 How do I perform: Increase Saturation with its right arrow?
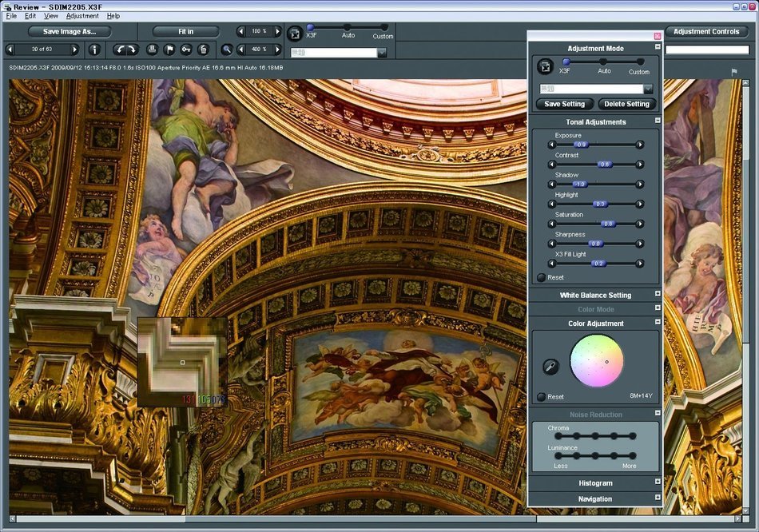(640, 224)
